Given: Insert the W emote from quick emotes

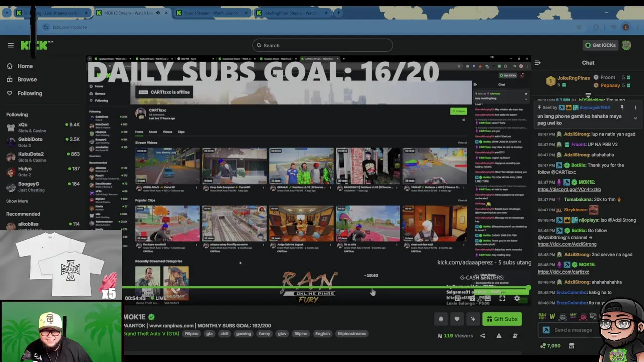Looking at the screenshot, I should [x=552, y=316].
